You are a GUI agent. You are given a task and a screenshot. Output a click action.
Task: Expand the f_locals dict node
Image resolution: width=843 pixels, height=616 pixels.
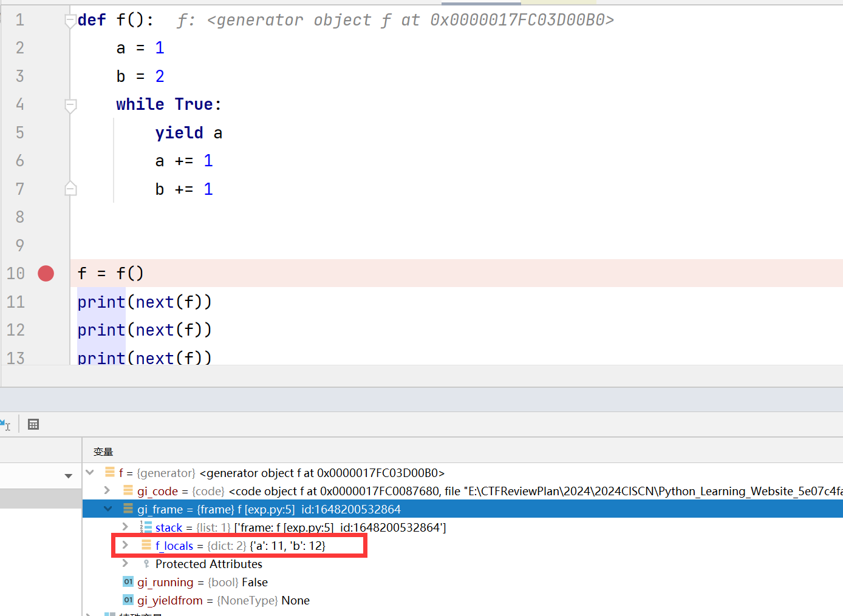pos(125,545)
